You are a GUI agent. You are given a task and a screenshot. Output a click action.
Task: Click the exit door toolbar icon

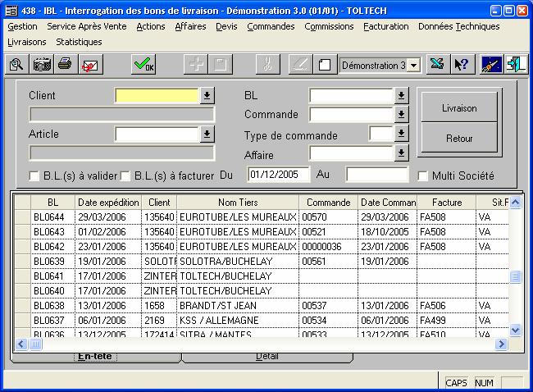click(x=516, y=64)
